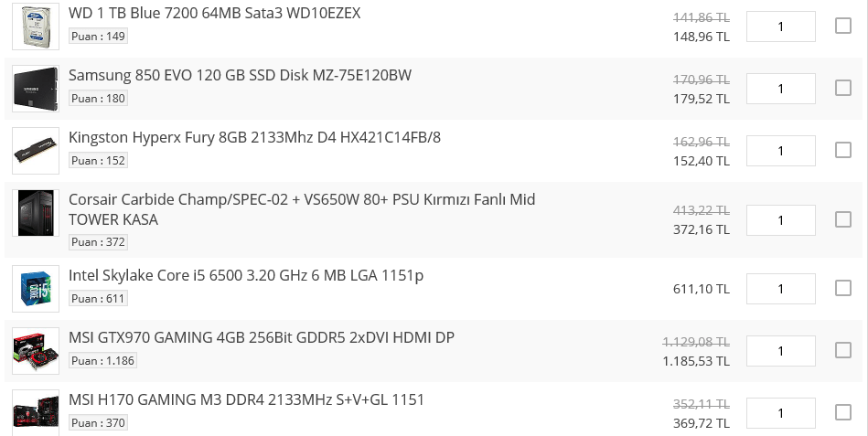The image size is (868, 436).
Task: Select the MSI GTX970 GAMING checkbox
Action: click(843, 350)
